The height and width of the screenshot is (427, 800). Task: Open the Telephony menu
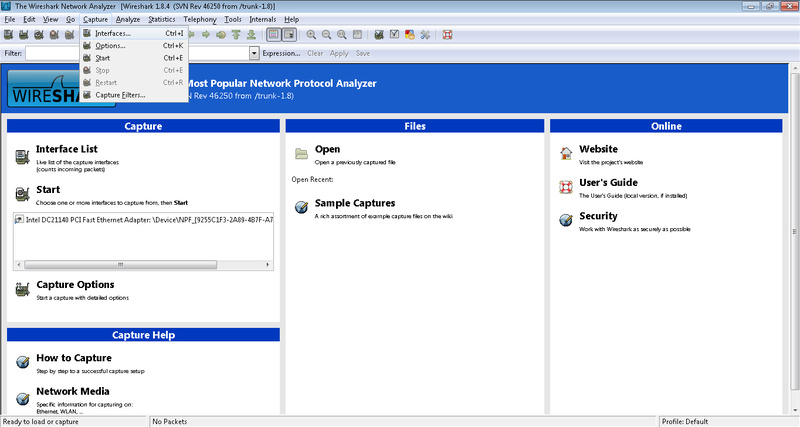coord(200,19)
